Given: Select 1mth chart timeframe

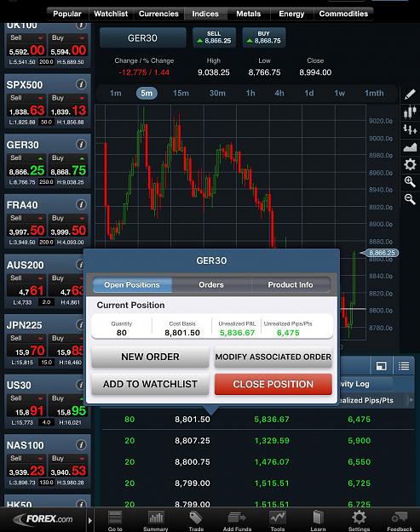Looking at the screenshot, I should [x=374, y=94].
